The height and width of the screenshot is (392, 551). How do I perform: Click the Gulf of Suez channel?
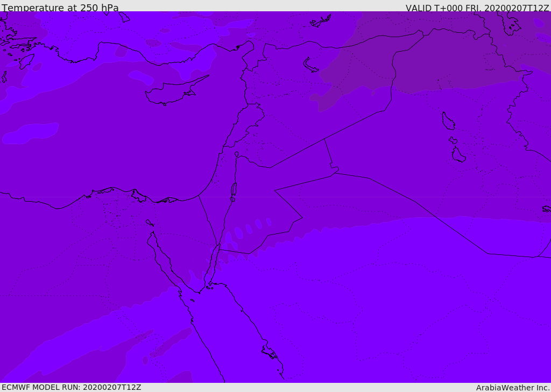pyautogui.click(x=165, y=262)
